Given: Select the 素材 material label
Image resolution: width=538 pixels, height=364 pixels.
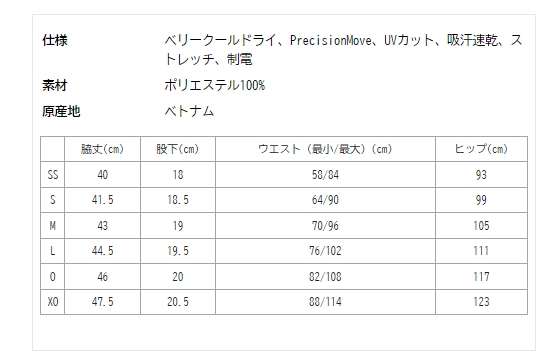Looking at the screenshot, I should pyautogui.click(x=55, y=85).
